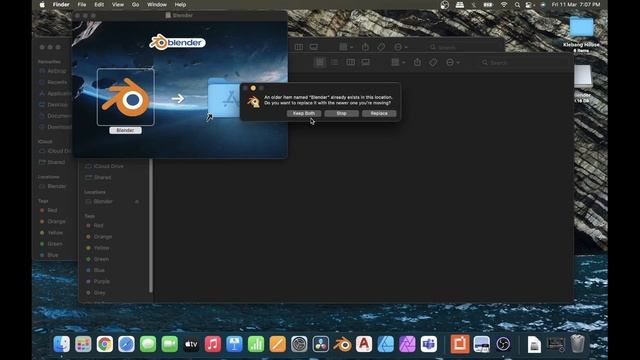
Task: Click the Share button in front Finder toolbar
Action: 417,62
